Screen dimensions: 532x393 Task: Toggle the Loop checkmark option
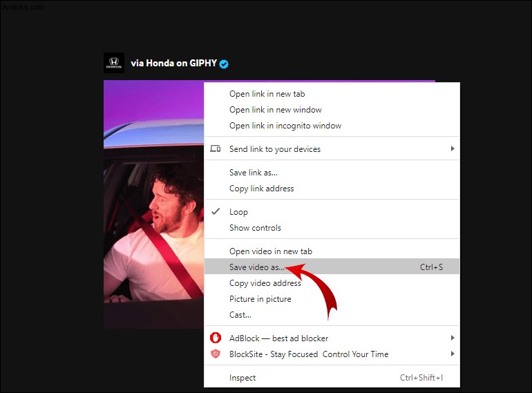coord(332,212)
